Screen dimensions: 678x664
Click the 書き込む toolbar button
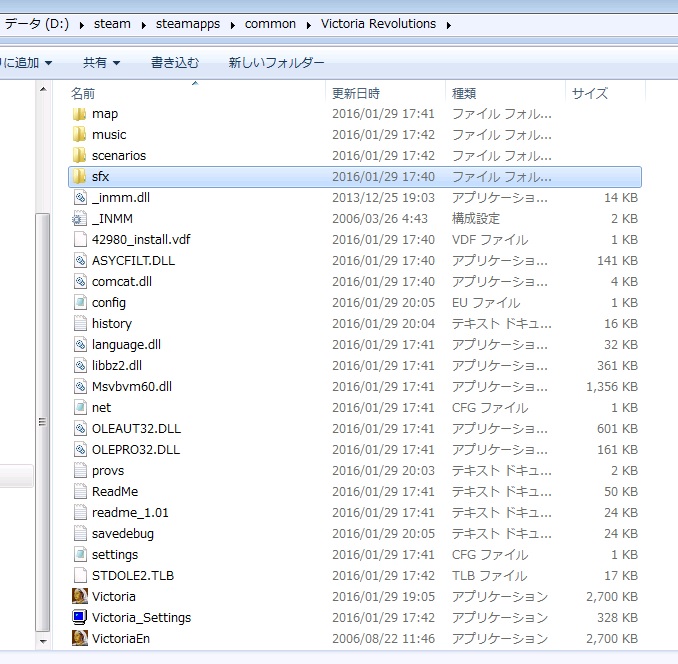[175, 63]
